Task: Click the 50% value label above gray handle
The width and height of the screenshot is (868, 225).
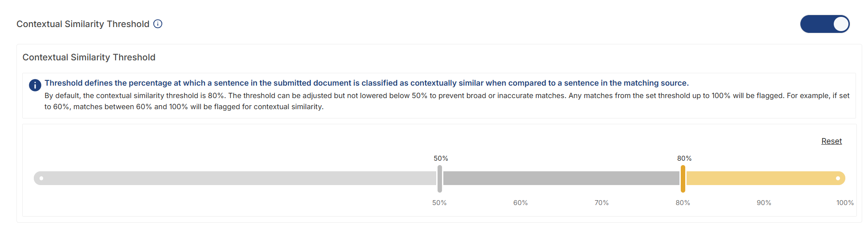Action: (x=441, y=158)
